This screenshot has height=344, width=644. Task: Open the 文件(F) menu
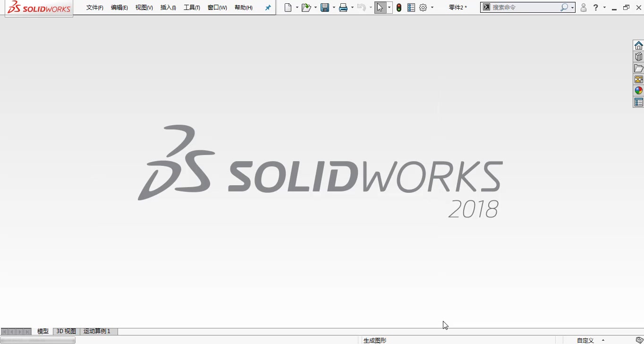(x=95, y=8)
